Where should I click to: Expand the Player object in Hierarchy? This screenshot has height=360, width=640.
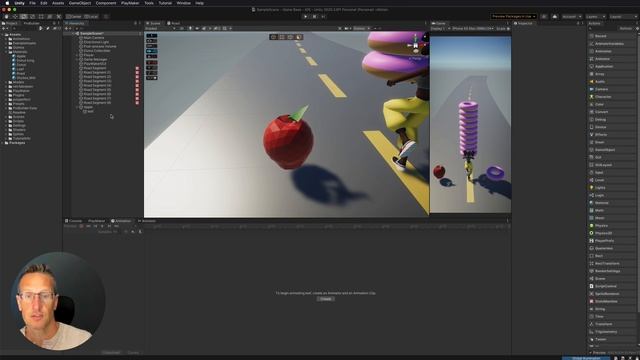[x=77, y=55]
